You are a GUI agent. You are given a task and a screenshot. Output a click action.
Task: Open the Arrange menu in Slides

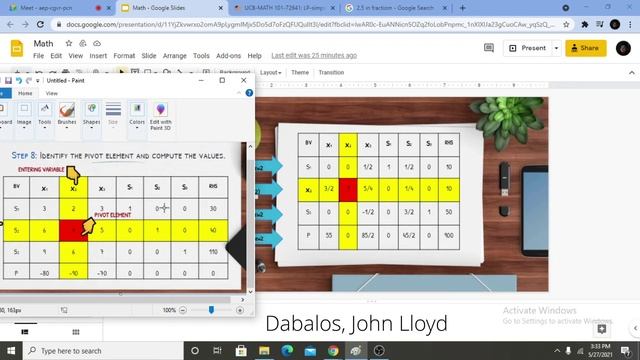point(175,56)
